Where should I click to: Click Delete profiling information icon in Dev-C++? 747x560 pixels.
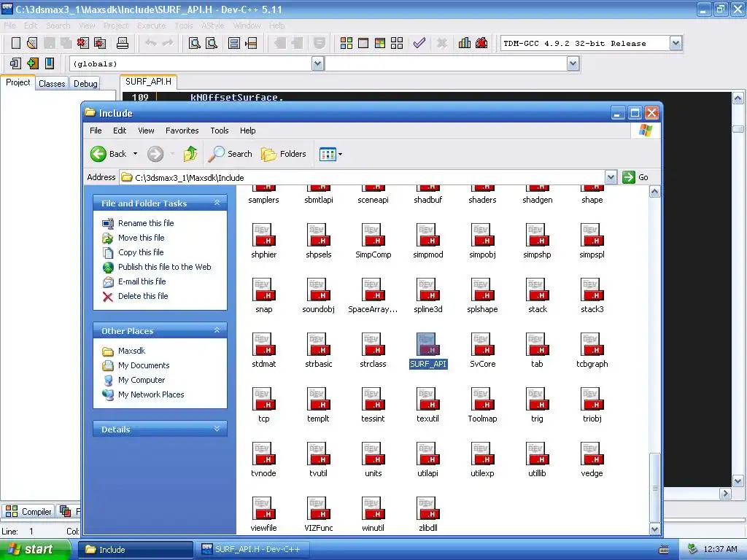pos(481,43)
